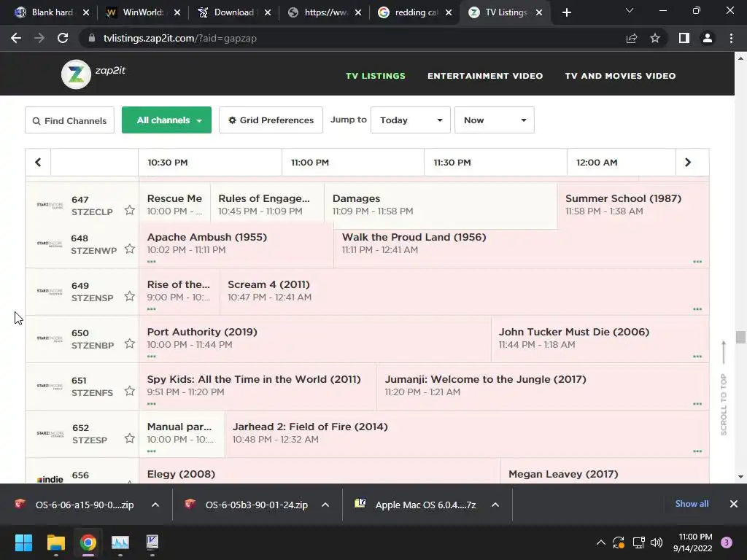Favorite channel 649 STZENSP star

pyautogui.click(x=130, y=296)
